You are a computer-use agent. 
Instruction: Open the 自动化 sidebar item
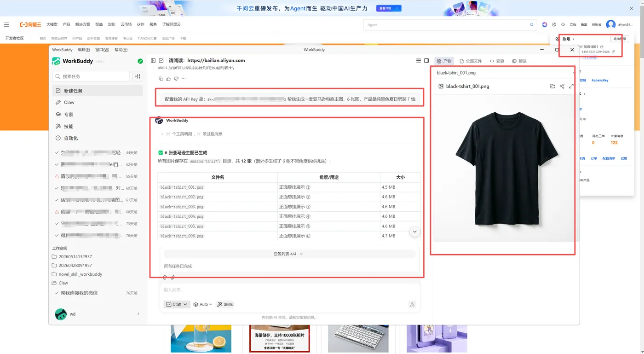98,138
